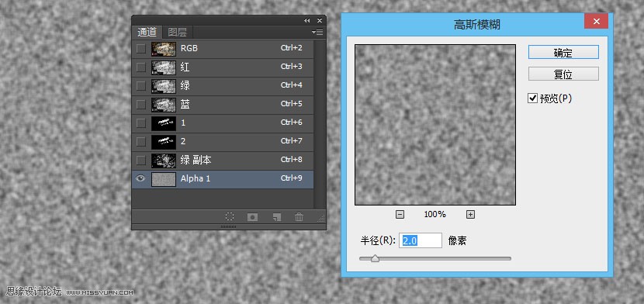Create new channel icon

pos(277,217)
